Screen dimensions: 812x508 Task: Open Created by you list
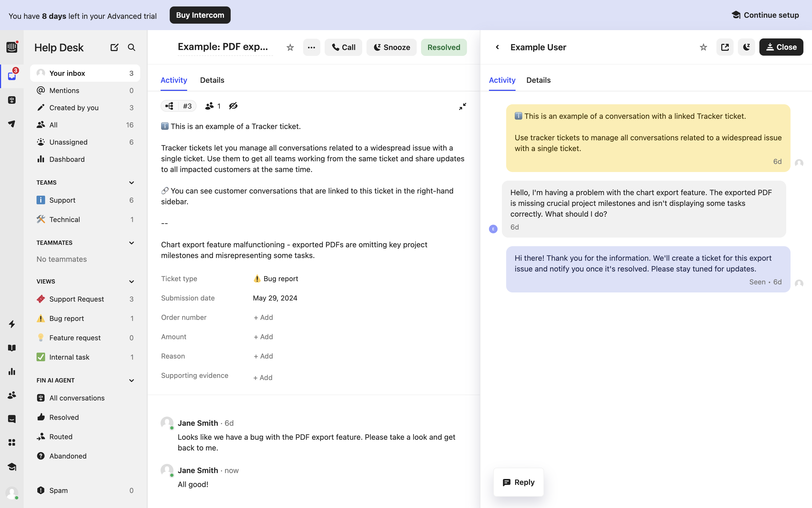pyautogui.click(x=85, y=108)
